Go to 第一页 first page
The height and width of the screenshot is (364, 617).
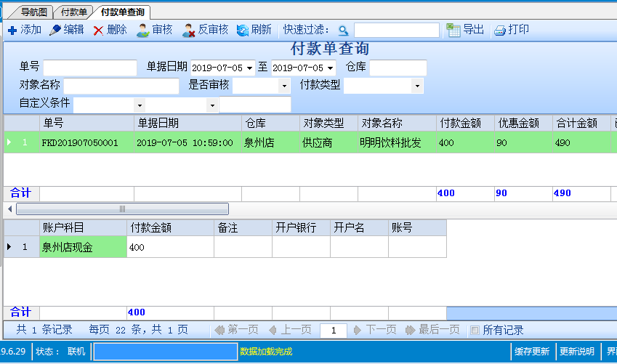[x=237, y=330]
